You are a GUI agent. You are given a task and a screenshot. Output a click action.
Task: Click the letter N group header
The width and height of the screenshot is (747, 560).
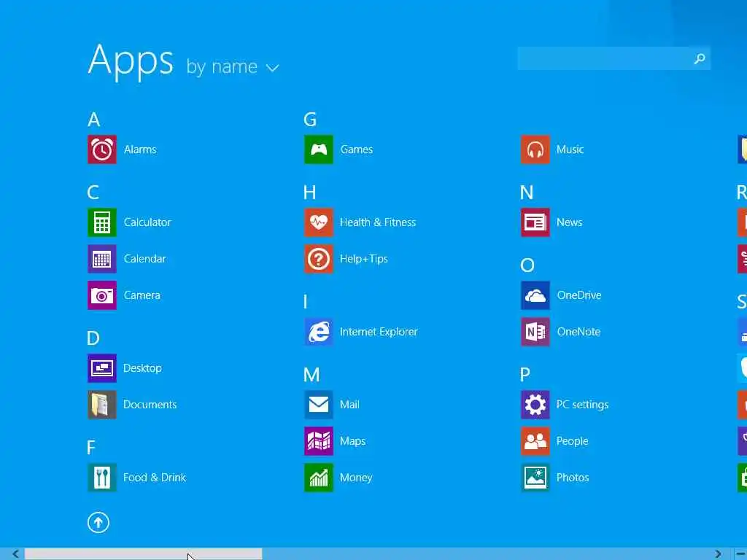[x=527, y=192]
